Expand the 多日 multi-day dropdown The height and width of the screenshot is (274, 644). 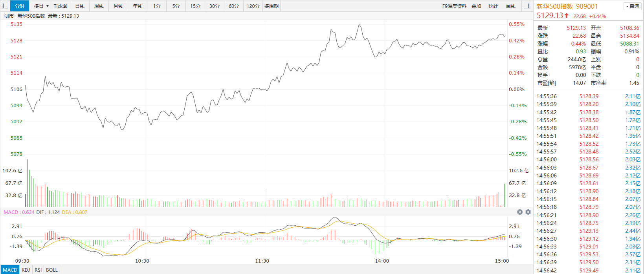(41, 6)
